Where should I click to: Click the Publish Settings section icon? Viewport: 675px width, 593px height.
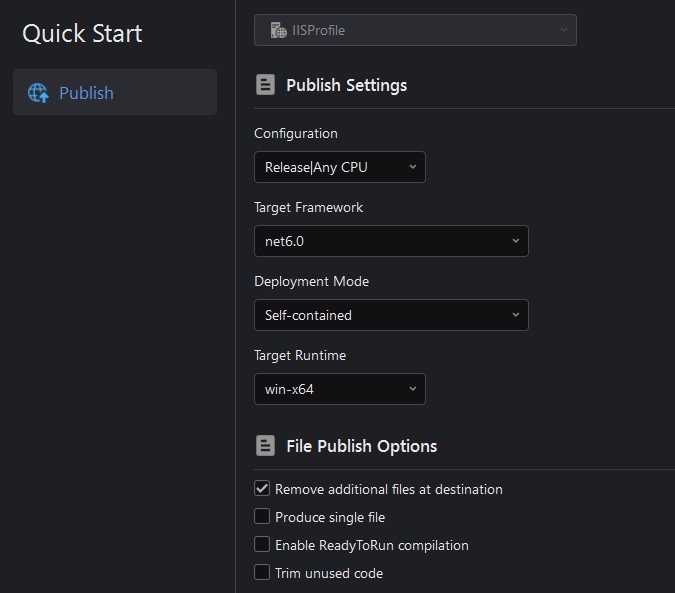coord(265,85)
